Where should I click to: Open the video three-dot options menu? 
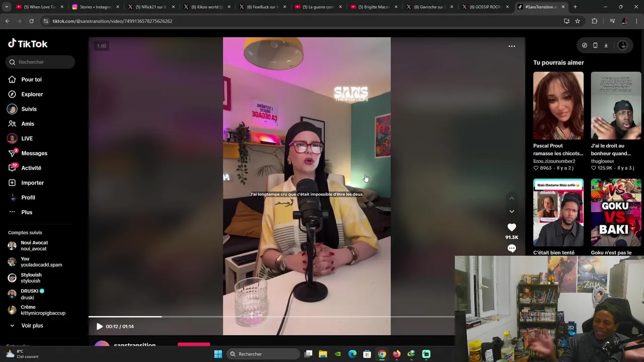click(x=512, y=46)
